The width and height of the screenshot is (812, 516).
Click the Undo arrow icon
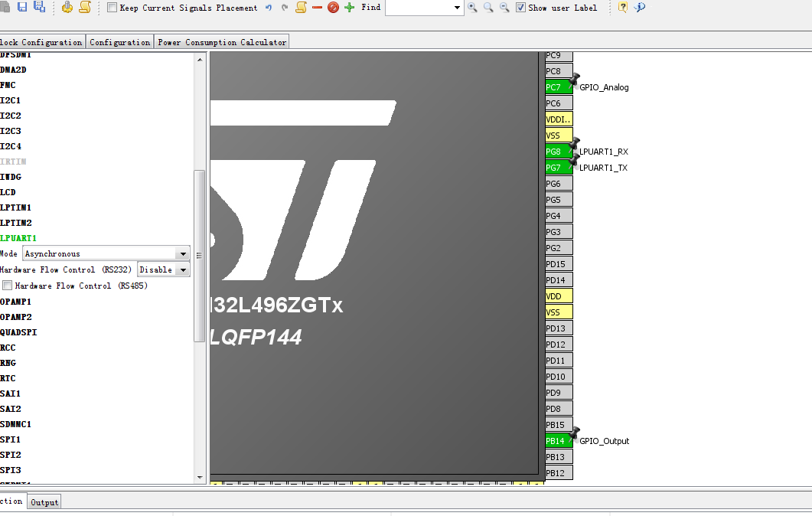(x=269, y=7)
